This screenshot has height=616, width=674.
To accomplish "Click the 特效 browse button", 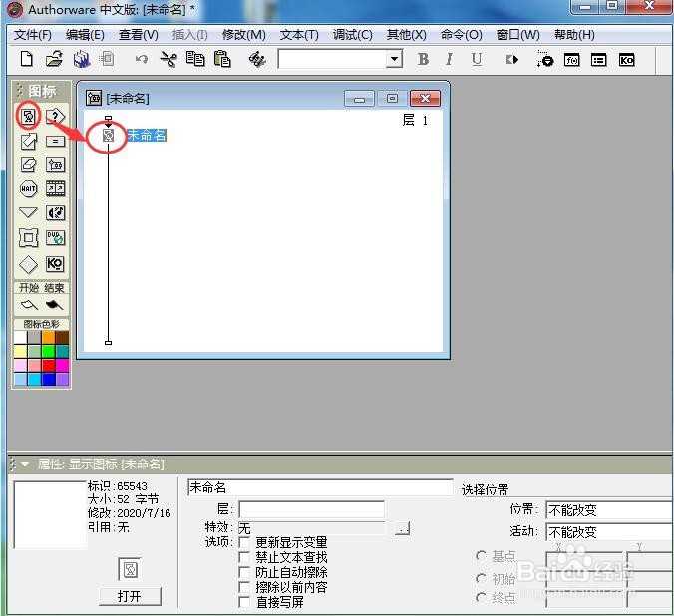I will pos(403,528).
